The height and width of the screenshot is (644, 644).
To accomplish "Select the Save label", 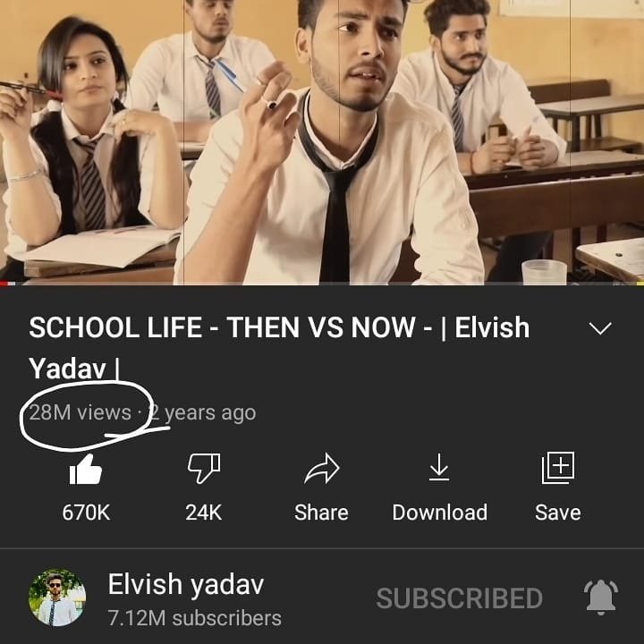I will pos(558,513).
